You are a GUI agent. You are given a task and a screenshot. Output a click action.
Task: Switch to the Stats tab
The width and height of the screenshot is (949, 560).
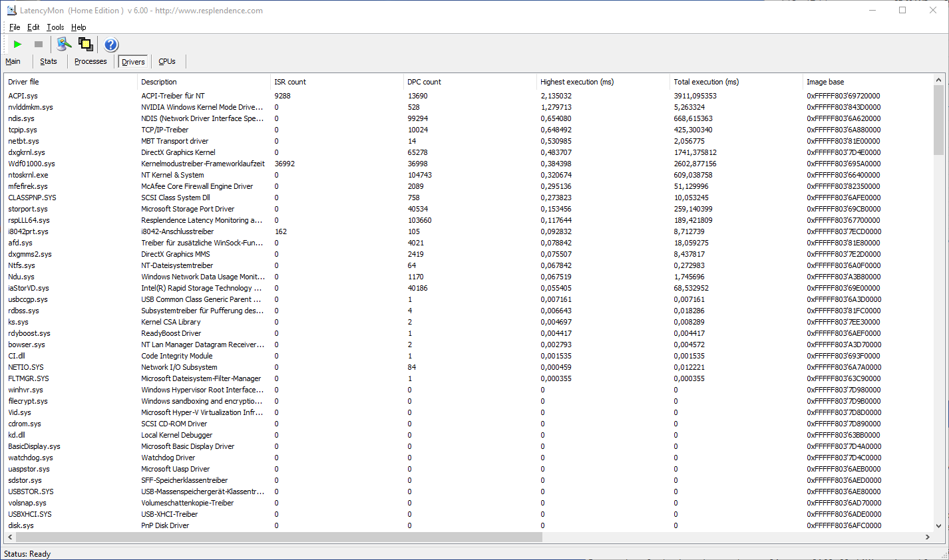point(49,61)
